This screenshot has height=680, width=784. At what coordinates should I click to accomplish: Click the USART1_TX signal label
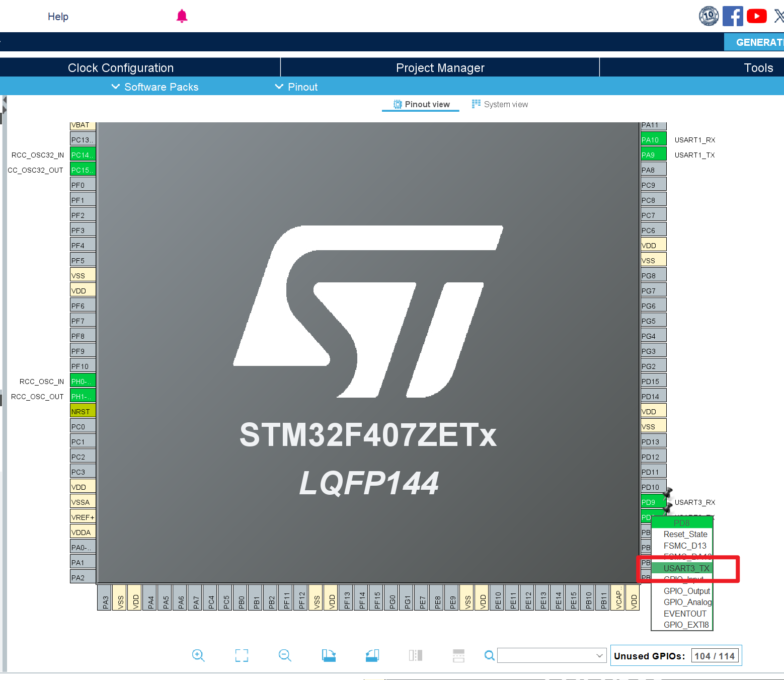coord(694,155)
